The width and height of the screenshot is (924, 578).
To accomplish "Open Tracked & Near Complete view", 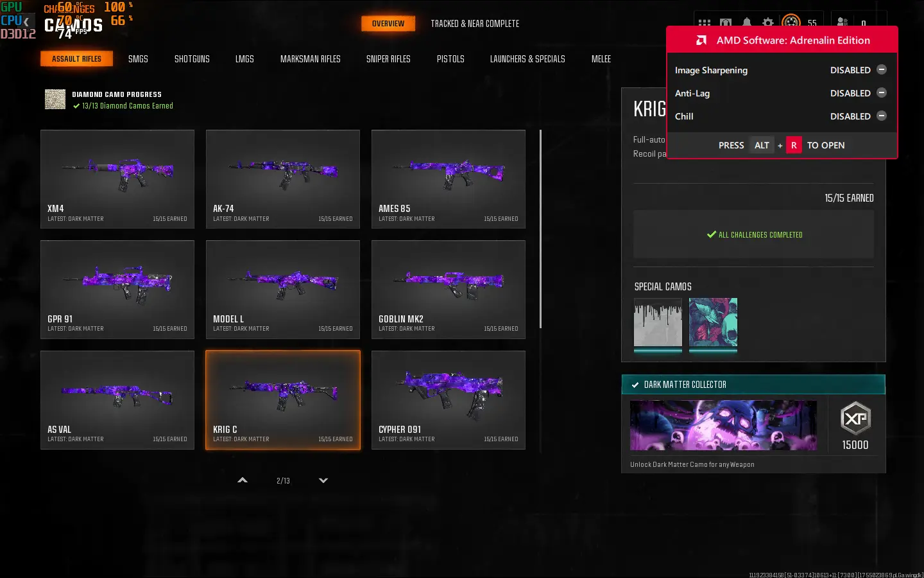I will pos(475,24).
